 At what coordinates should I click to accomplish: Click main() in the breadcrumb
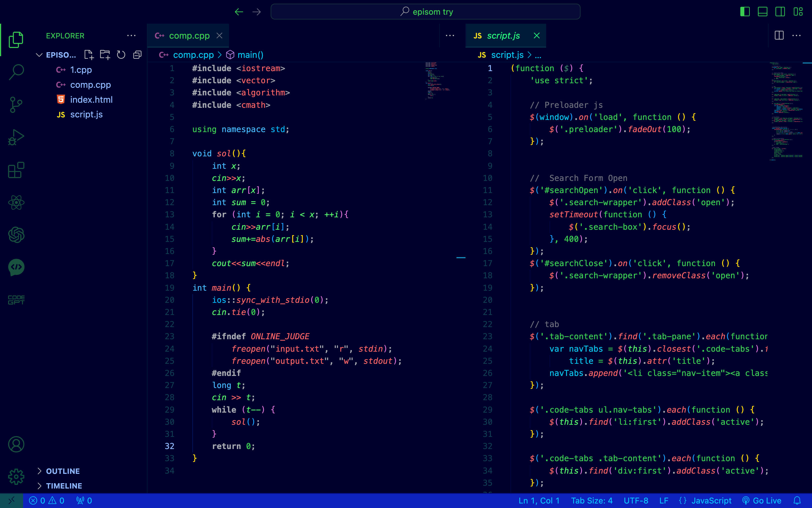(x=250, y=55)
